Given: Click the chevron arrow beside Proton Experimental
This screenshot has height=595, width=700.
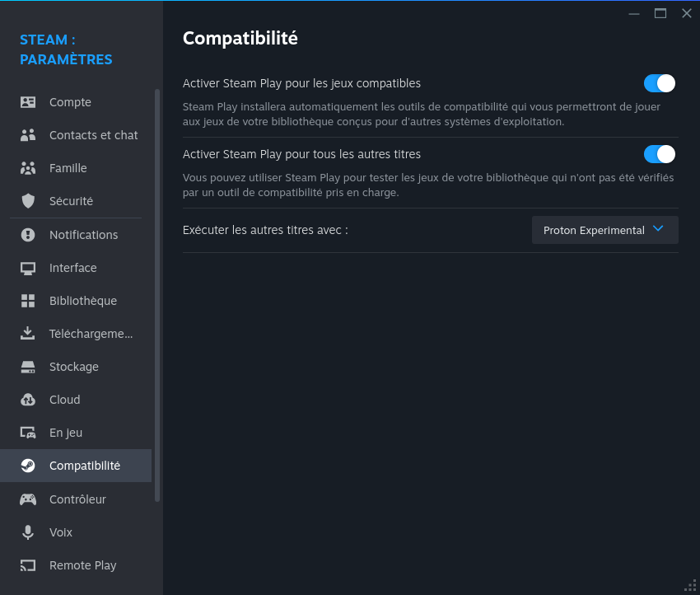Looking at the screenshot, I should tap(658, 229).
